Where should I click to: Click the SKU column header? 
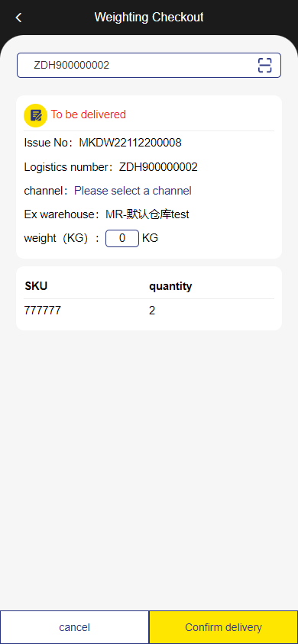36,286
